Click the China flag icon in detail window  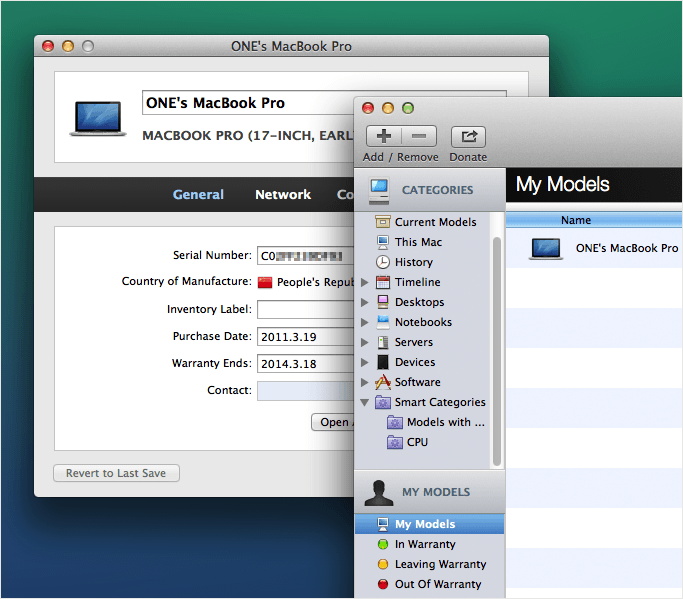pyautogui.click(x=264, y=282)
